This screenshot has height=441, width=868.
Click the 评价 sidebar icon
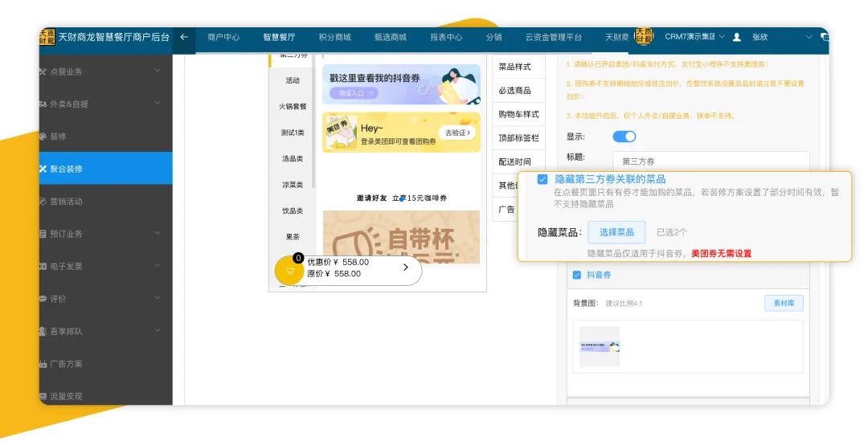tap(43, 299)
